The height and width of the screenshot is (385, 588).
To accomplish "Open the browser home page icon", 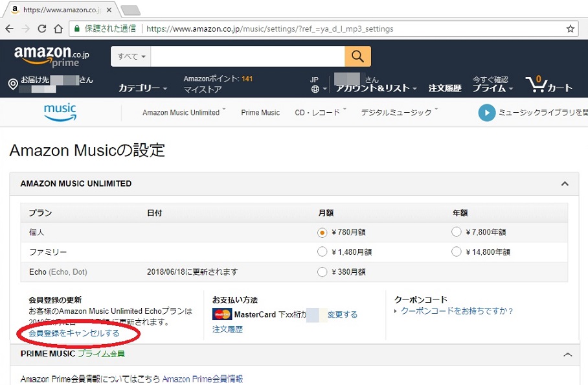I will click(58, 29).
